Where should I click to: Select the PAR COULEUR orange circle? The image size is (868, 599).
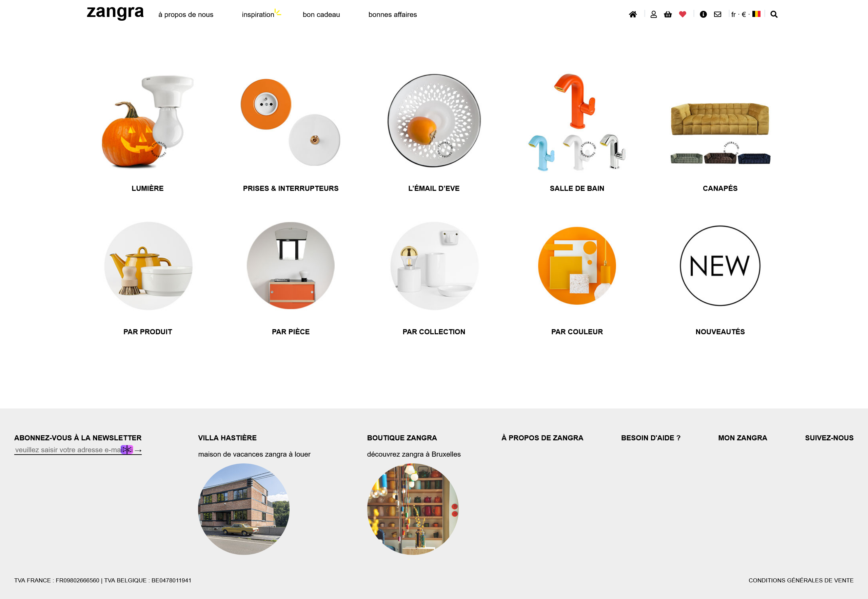(577, 266)
